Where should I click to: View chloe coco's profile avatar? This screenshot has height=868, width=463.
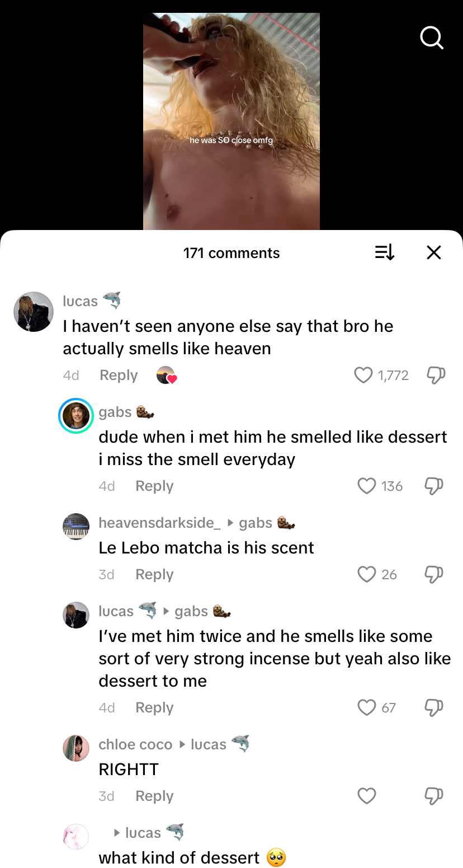(x=75, y=748)
